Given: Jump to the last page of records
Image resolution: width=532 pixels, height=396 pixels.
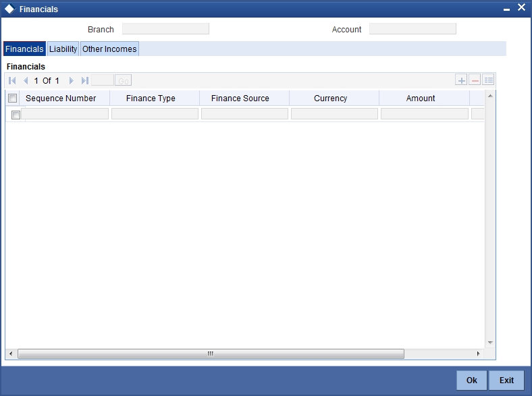Looking at the screenshot, I should click(x=84, y=81).
